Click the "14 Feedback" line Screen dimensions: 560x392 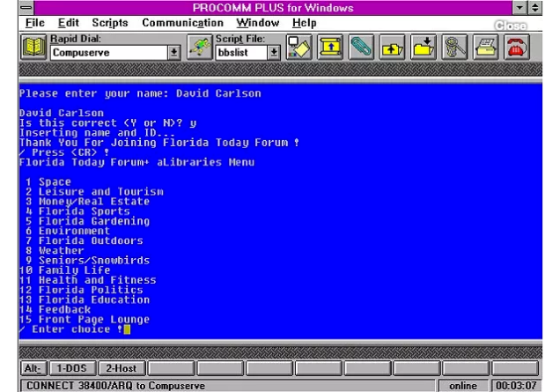55,310
